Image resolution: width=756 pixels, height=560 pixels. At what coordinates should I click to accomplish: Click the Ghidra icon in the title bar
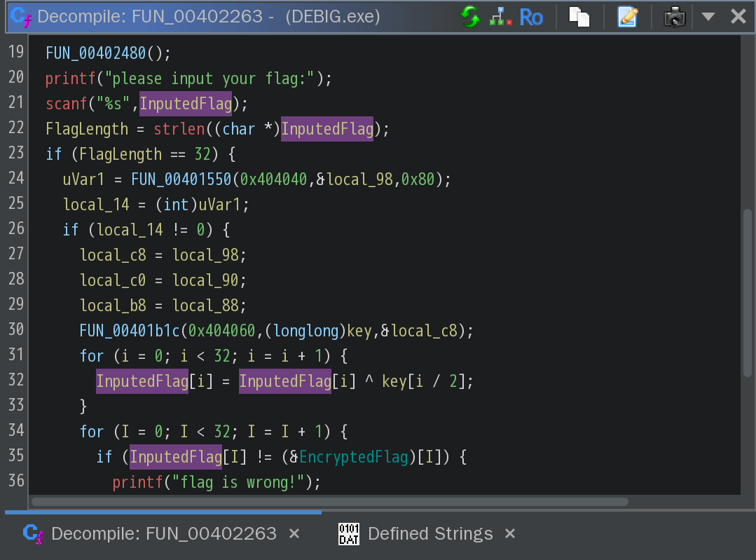pos(20,16)
